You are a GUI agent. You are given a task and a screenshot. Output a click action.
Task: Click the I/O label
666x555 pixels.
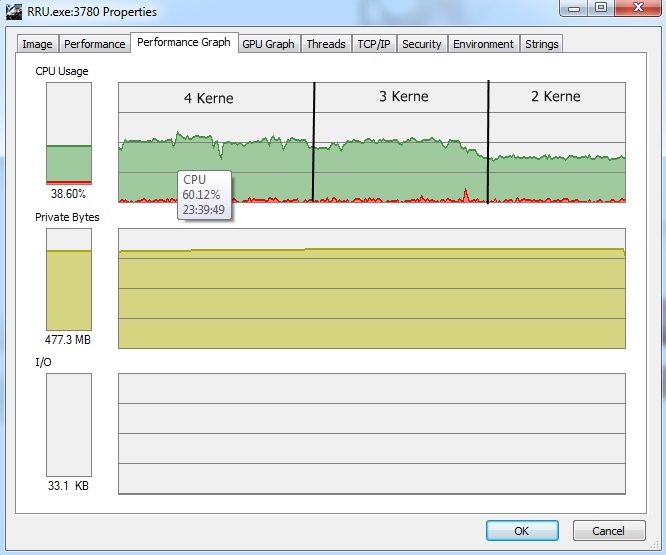coord(43,362)
